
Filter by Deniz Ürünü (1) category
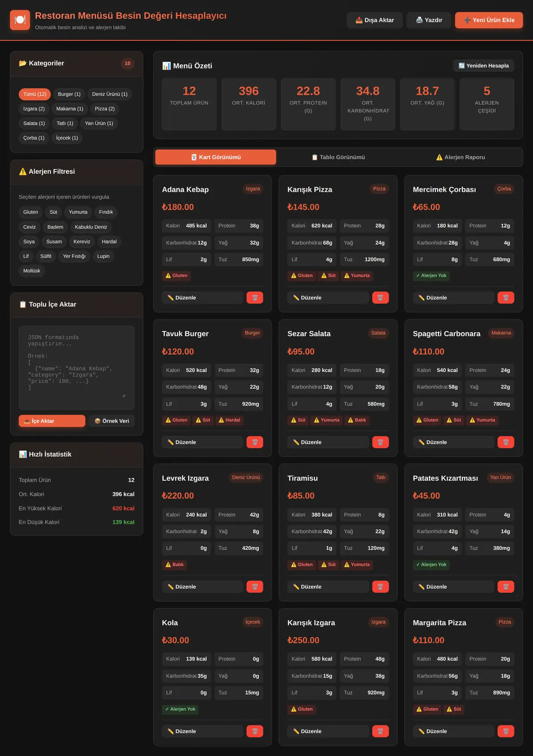point(110,94)
